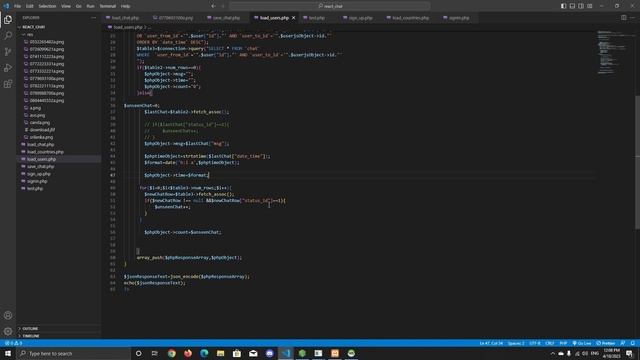Image resolution: width=640 pixels, height=360 pixels.
Task: Toggle the secondary side bar visibility
Action: point(581,6)
